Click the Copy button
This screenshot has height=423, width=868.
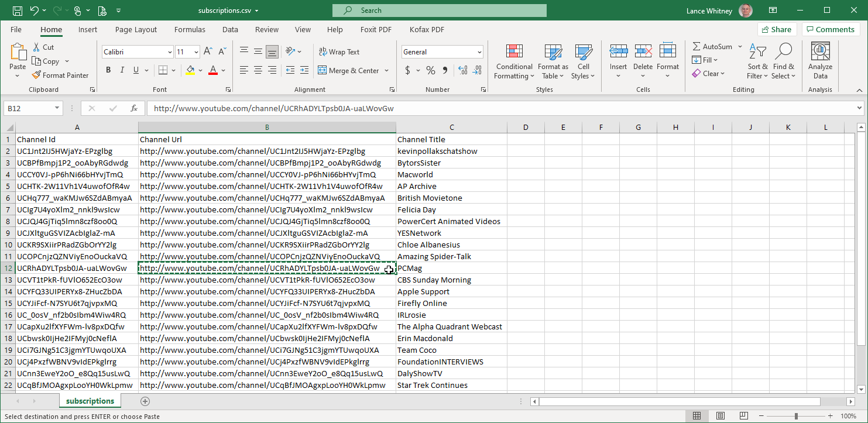[x=46, y=61]
